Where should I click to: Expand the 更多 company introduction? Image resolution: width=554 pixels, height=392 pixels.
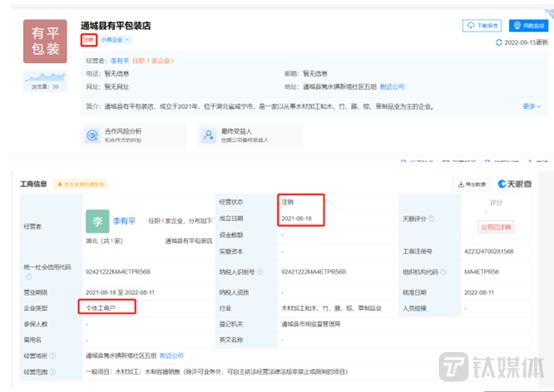tap(531, 106)
